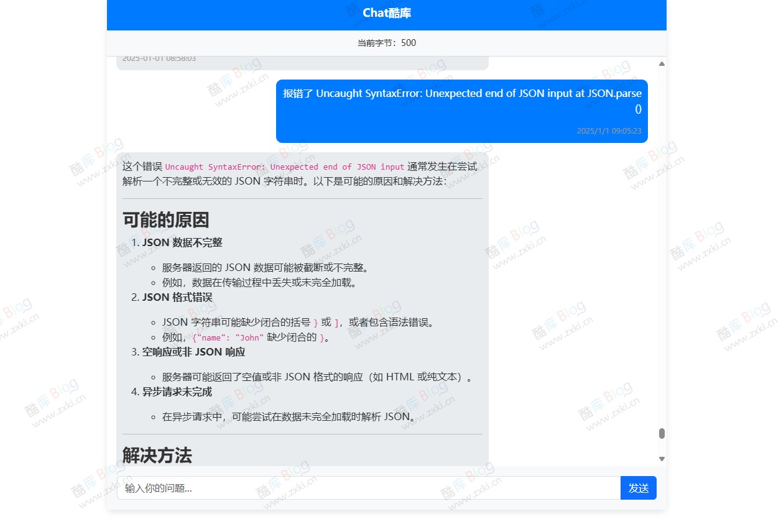
Task: Click the scrollbar down arrow
Action: point(662,458)
